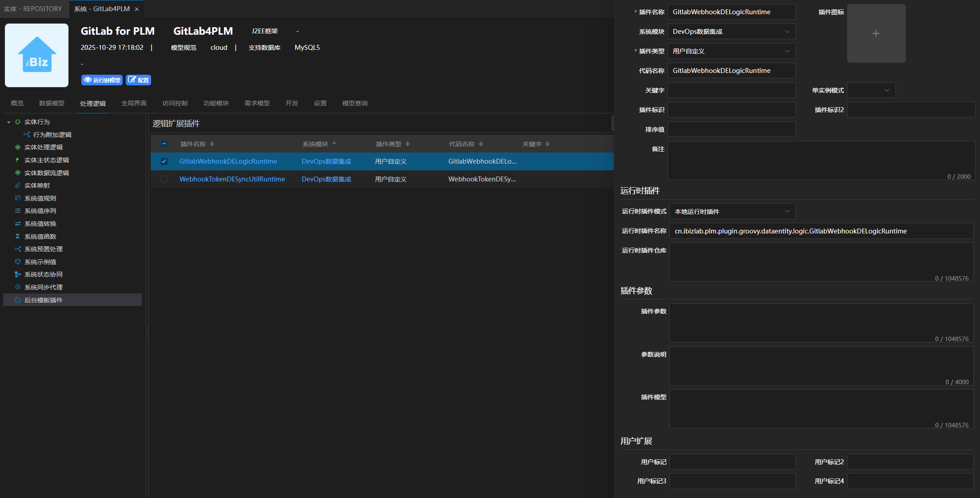Click the iBiz house logo thumbnail
This screenshot has height=498, width=980.
(x=37, y=55)
